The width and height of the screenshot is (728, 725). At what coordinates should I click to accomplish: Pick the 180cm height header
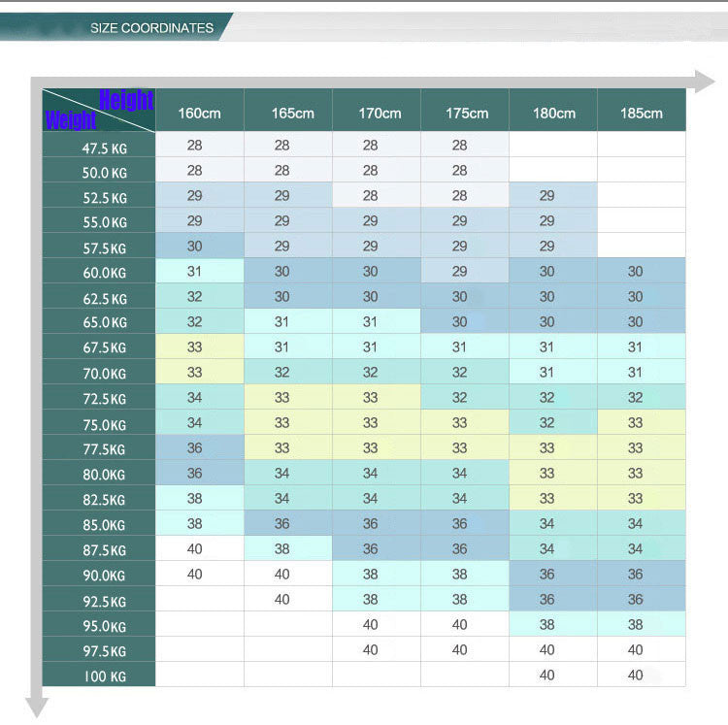[x=553, y=113]
